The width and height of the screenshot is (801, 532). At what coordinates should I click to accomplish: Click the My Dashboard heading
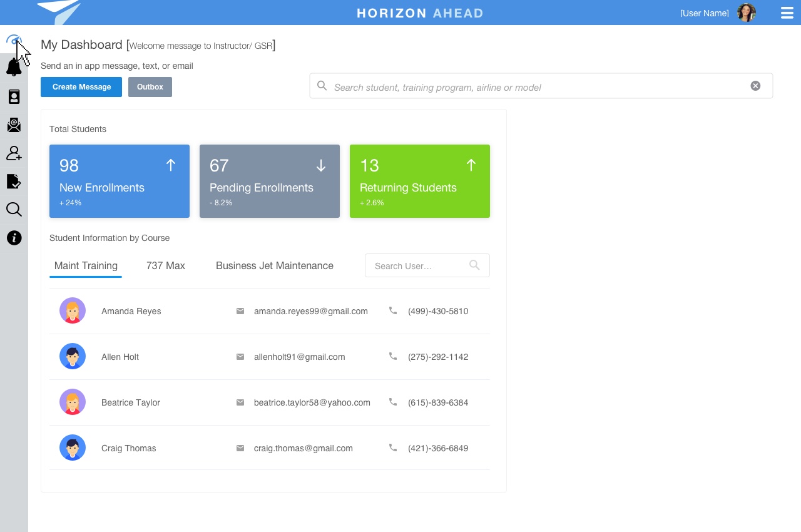tap(81, 44)
